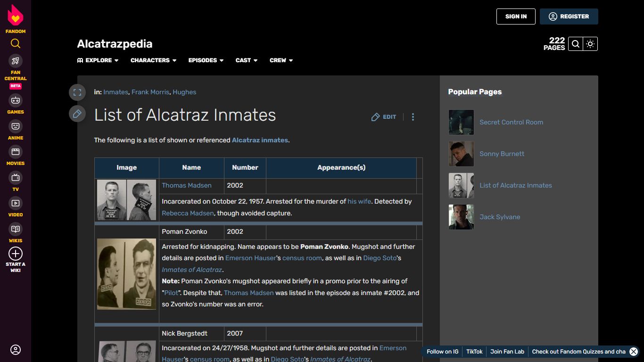Expand the Episodes menu
The image size is (644, 362).
tap(206, 60)
